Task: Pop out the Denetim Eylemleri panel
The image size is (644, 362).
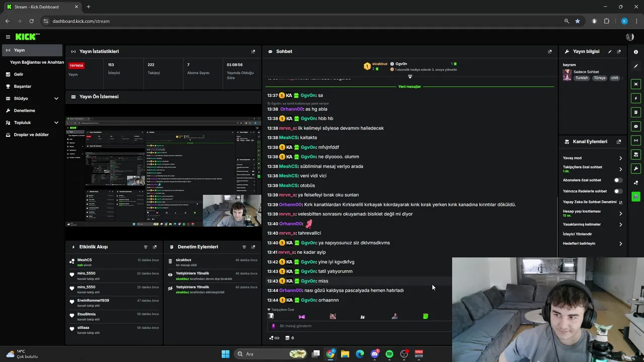Action: tap(253, 247)
